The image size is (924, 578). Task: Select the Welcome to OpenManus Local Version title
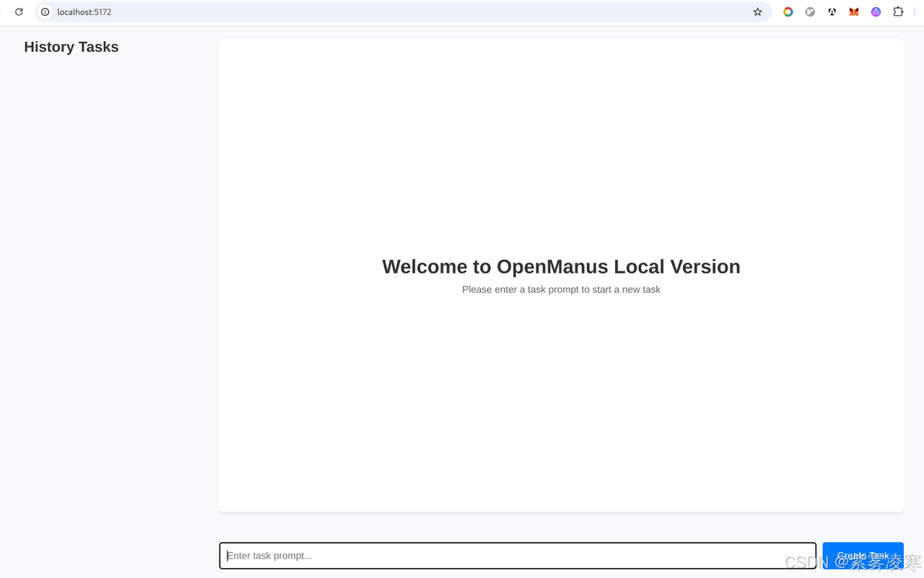click(x=561, y=266)
